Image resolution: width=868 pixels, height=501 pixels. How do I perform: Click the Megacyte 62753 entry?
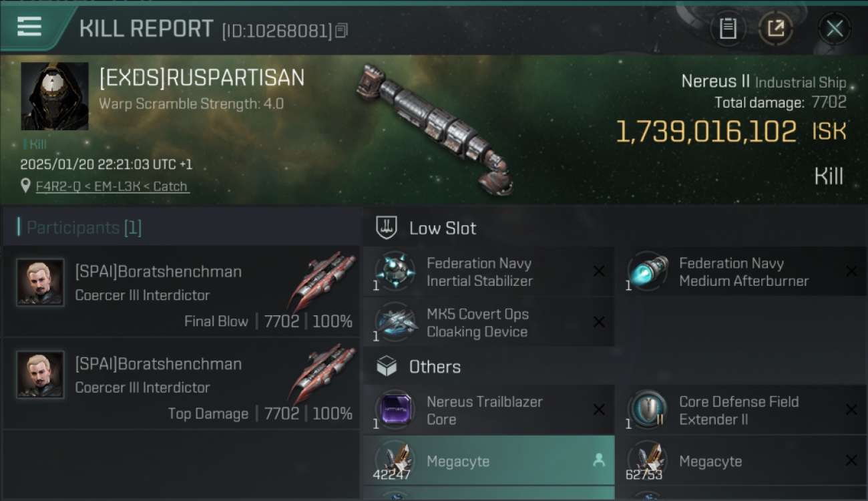[x=741, y=460]
